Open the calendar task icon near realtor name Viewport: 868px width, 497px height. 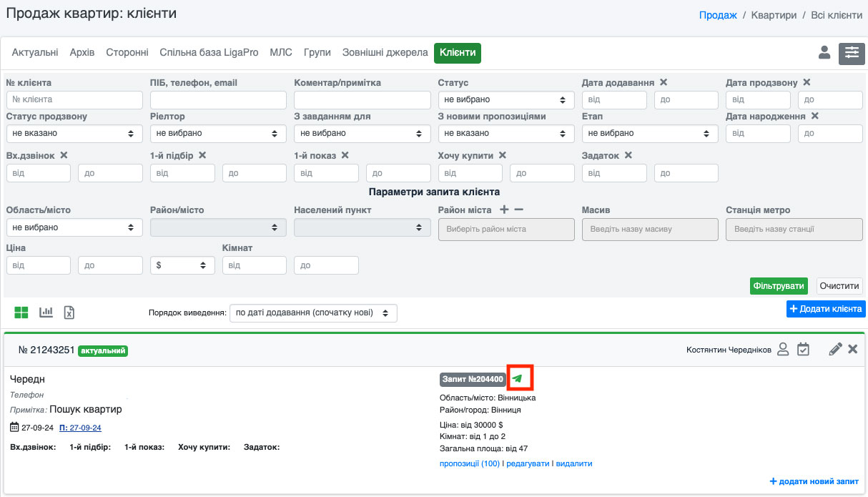tap(803, 349)
